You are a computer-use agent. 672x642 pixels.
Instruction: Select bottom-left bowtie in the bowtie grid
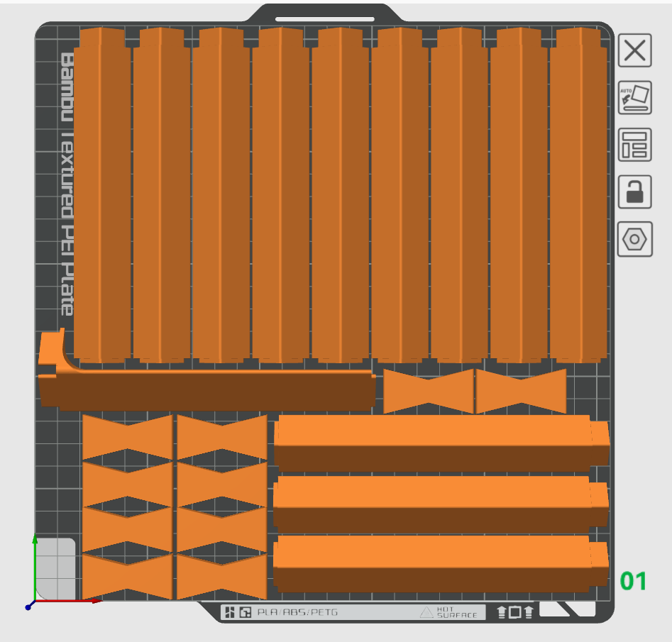[x=127, y=577]
